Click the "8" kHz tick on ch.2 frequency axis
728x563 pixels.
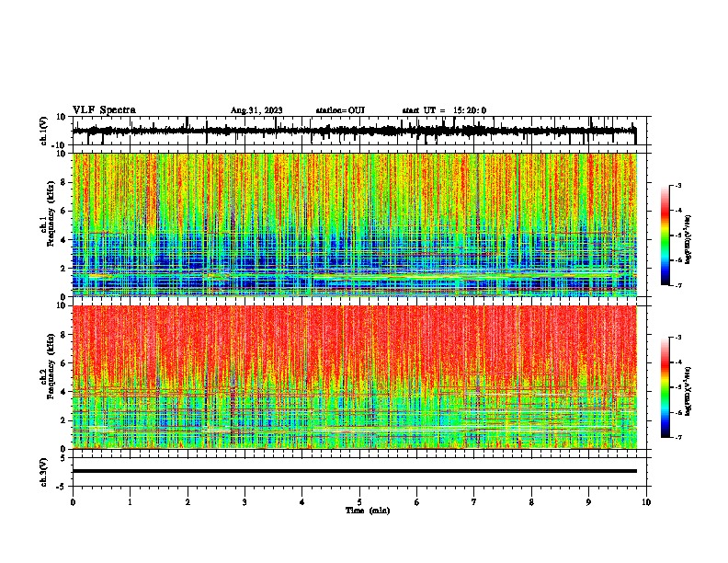pyautogui.click(x=64, y=335)
